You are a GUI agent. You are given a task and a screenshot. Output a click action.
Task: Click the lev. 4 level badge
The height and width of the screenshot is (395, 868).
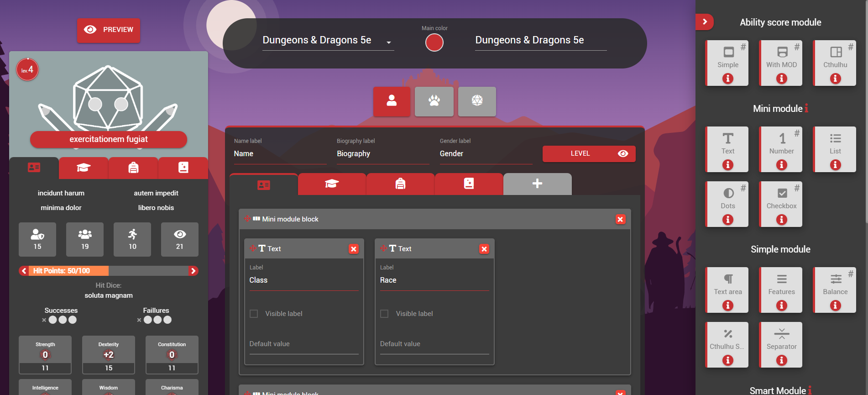coord(27,70)
